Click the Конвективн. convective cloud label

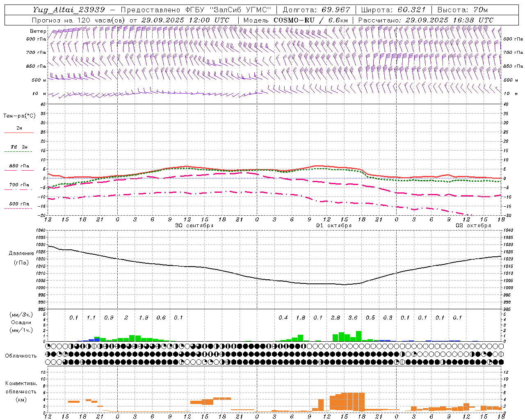pyautogui.click(x=21, y=383)
